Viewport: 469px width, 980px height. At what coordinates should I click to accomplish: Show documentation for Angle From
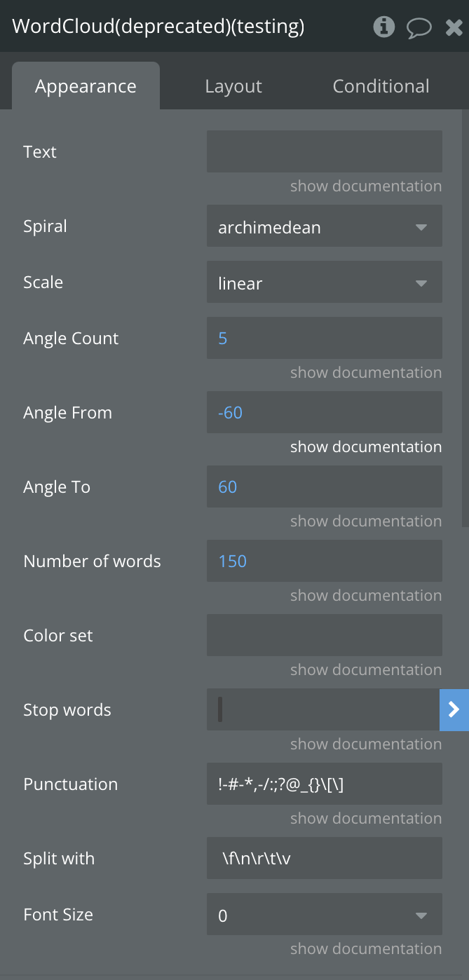point(366,447)
